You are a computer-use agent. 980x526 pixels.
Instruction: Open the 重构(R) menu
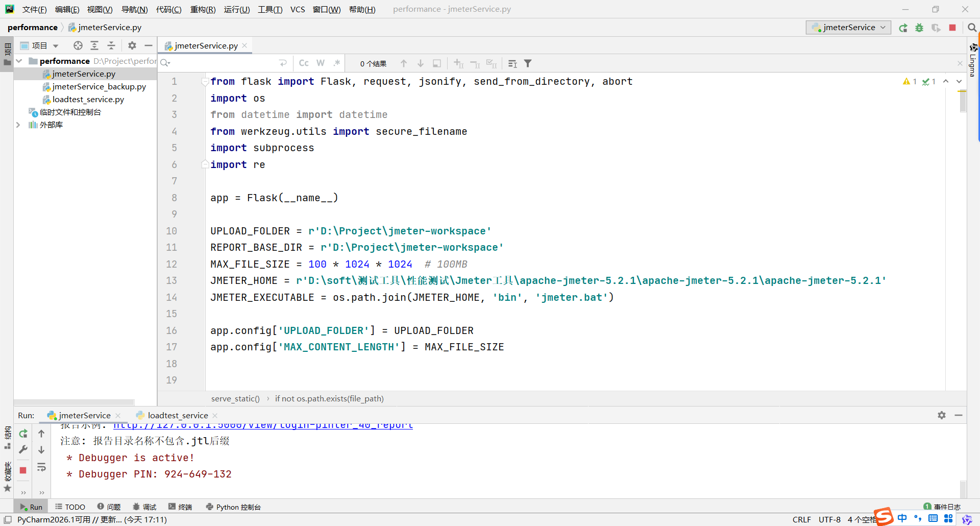click(x=203, y=9)
